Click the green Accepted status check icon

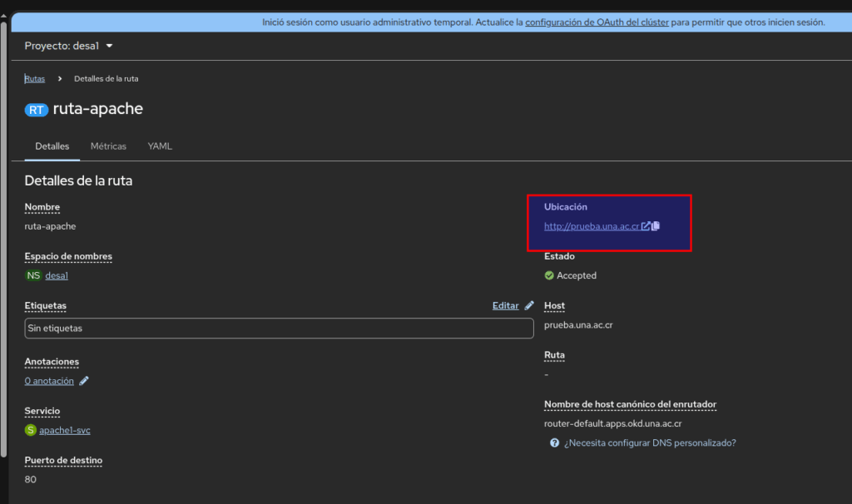(x=549, y=275)
